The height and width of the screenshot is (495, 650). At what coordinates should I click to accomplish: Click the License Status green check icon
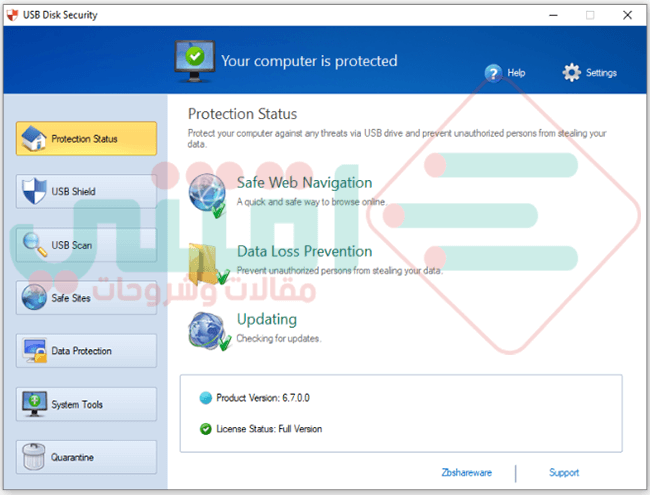[206, 429]
